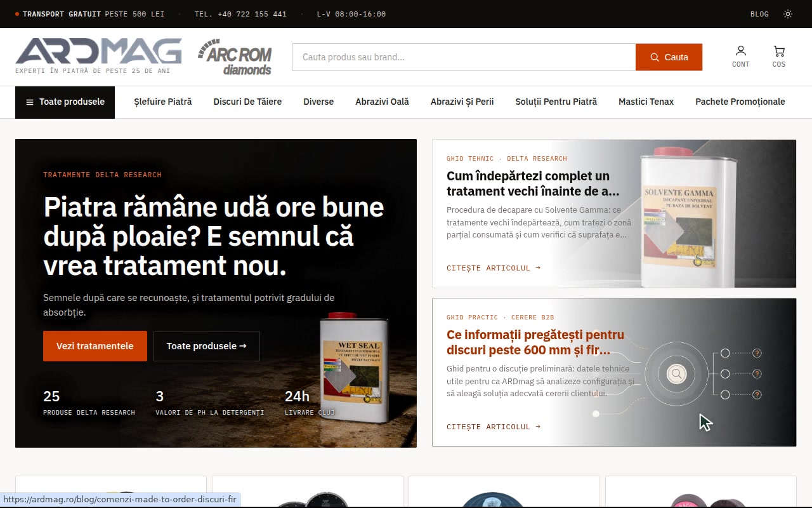Open the Abrazivi Și Perii menu

click(462, 102)
